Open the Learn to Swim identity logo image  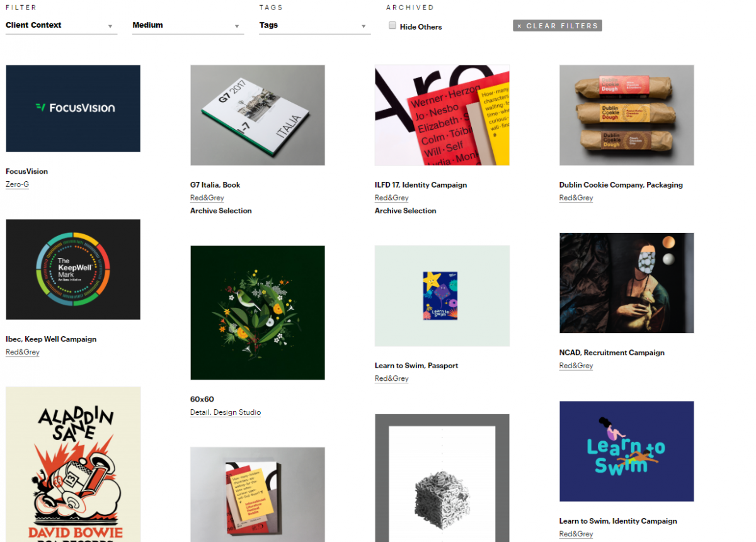tap(627, 451)
